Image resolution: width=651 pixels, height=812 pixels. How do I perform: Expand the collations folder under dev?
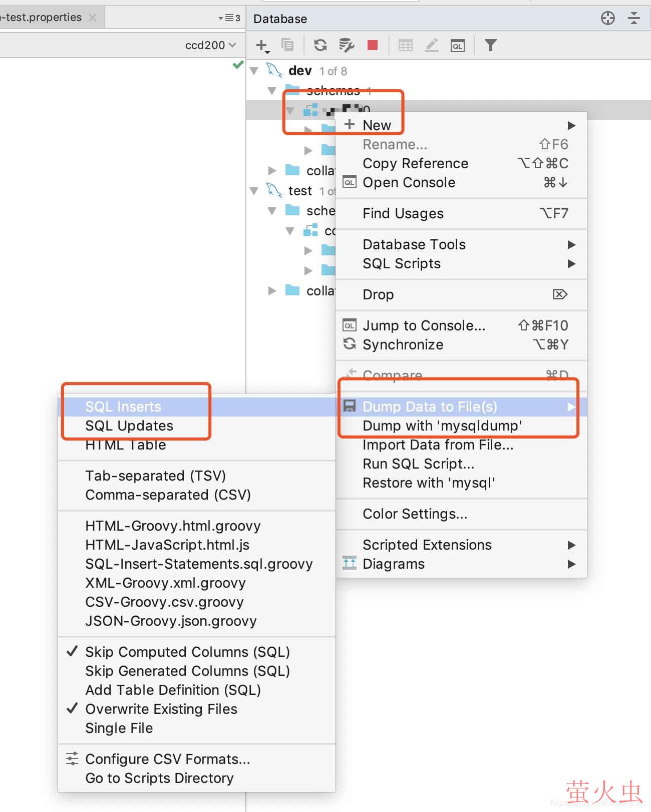coord(272,171)
